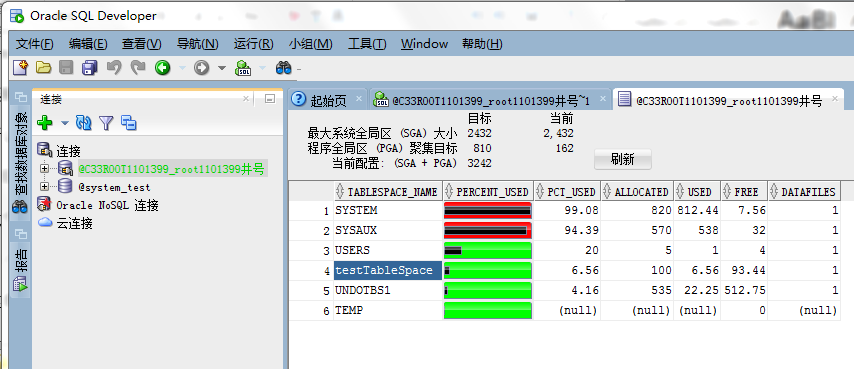Open the New Connection dropdown arrow
The height and width of the screenshot is (369, 854).
point(65,124)
